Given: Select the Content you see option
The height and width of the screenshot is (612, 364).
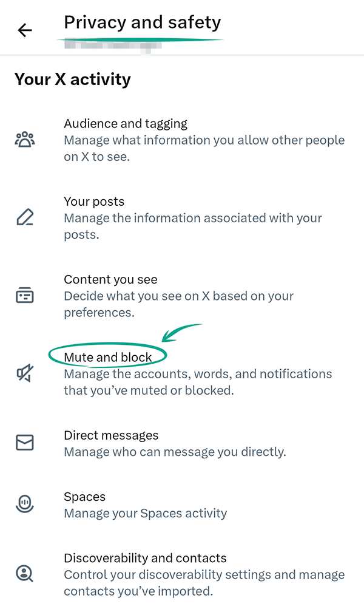Looking at the screenshot, I should pyautogui.click(x=110, y=280).
